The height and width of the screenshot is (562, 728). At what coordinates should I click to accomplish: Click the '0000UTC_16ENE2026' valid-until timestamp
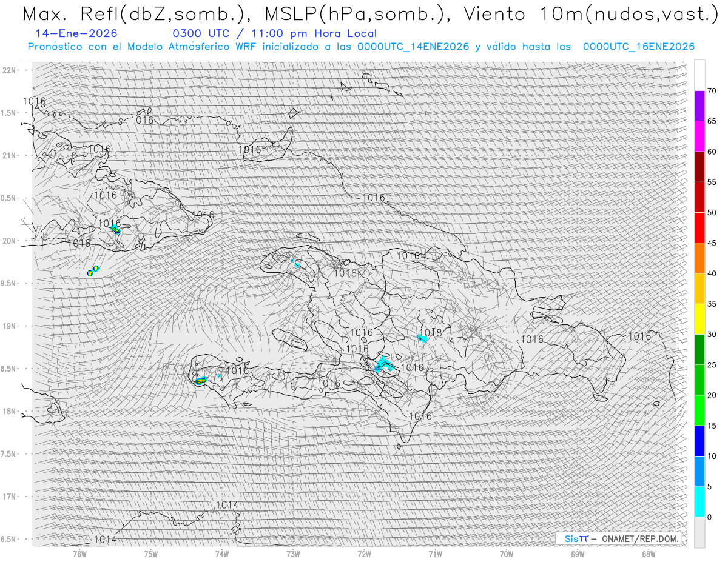click(639, 47)
